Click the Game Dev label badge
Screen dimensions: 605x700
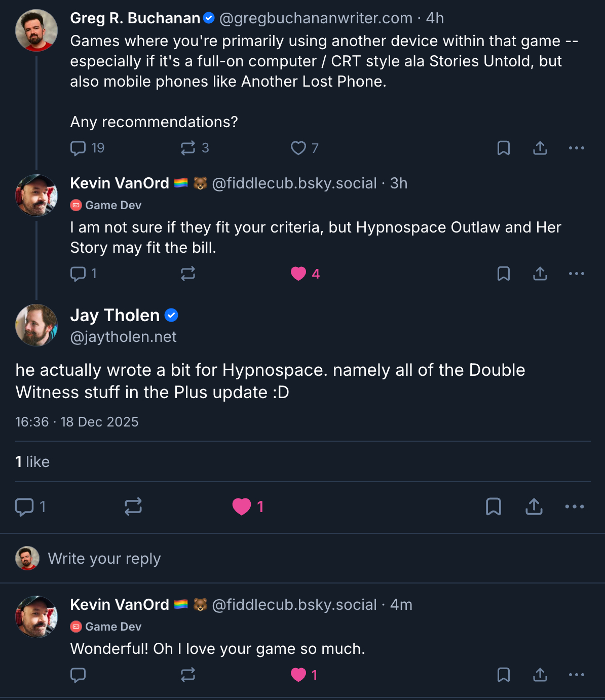point(106,205)
